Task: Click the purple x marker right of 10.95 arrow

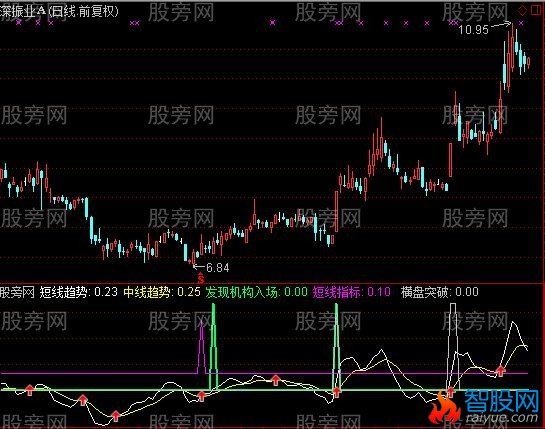Action: pos(521,23)
